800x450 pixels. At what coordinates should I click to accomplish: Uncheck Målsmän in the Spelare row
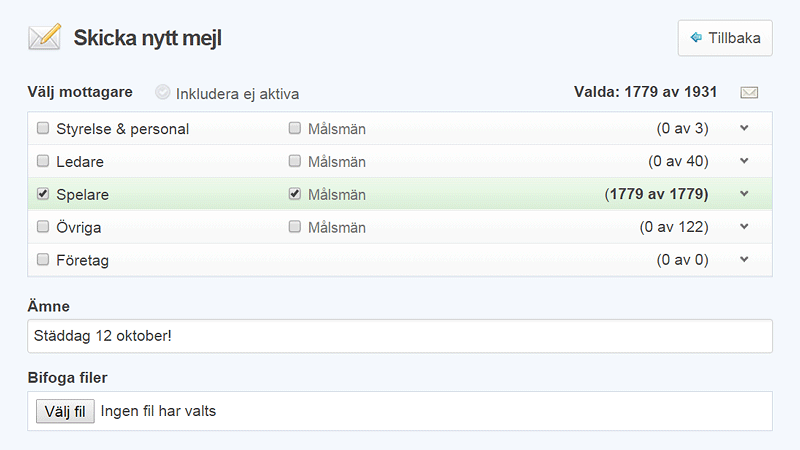[x=295, y=194]
